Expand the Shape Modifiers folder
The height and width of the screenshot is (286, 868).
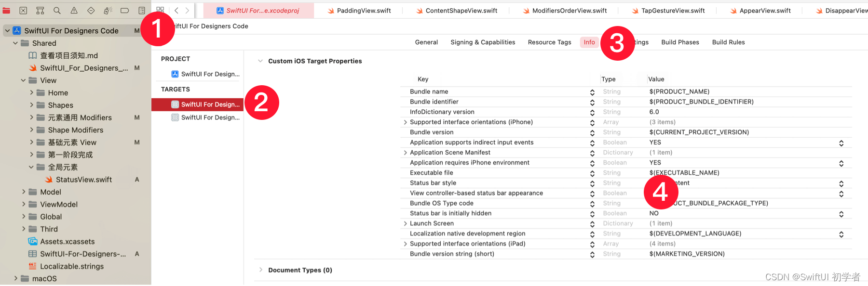coord(31,130)
